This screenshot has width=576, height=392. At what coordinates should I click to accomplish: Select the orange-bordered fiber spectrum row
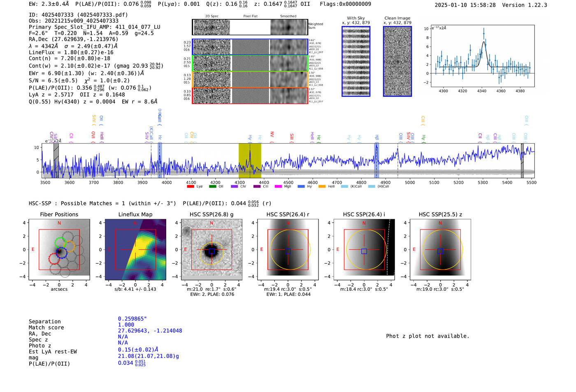[x=250, y=79]
